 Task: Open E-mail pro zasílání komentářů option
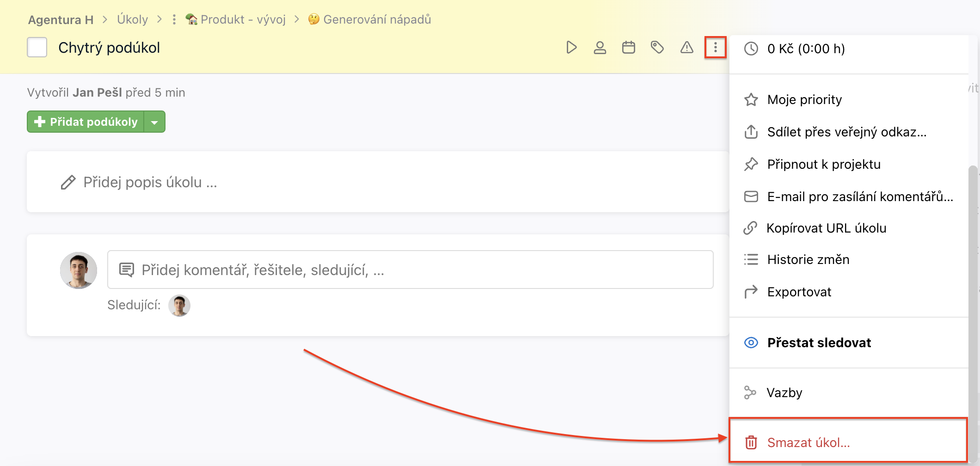(x=848, y=196)
